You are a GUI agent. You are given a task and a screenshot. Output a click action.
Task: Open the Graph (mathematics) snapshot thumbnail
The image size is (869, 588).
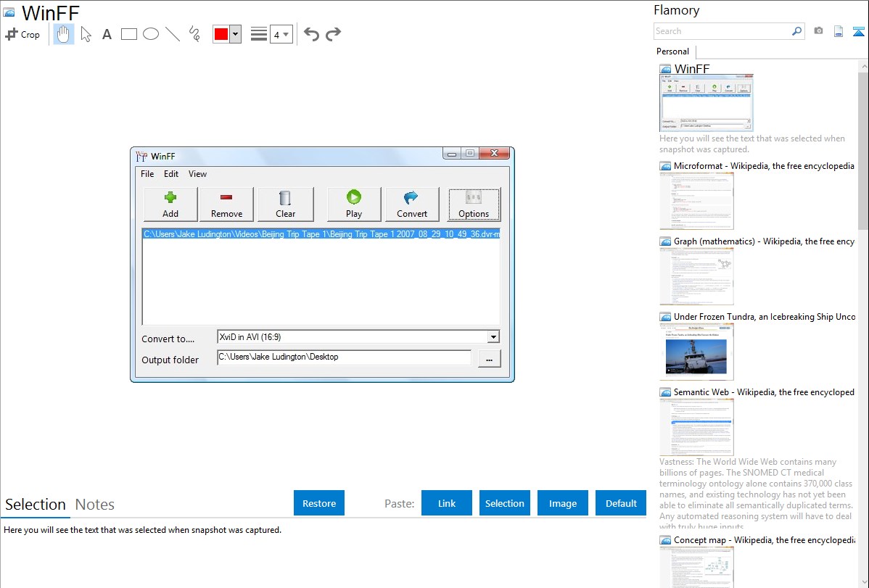click(x=696, y=276)
